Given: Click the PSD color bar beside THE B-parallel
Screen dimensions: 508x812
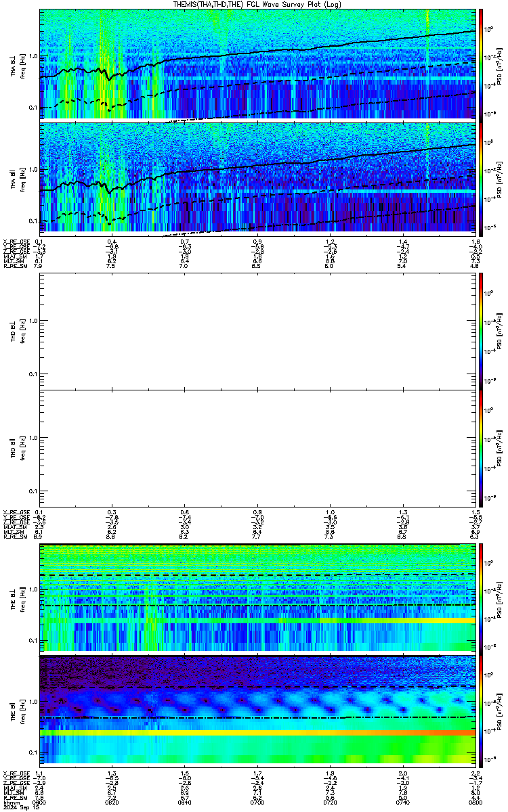Looking at the screenshot, I should [x=480, y=710].
